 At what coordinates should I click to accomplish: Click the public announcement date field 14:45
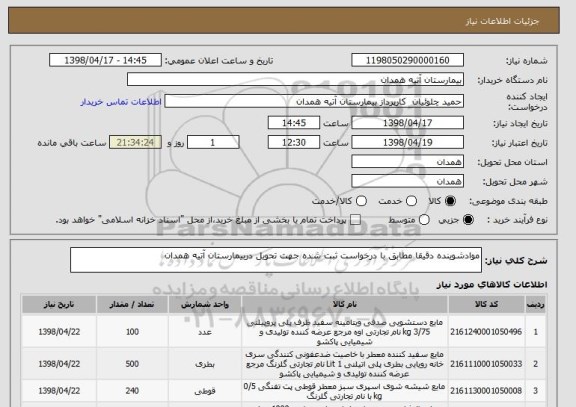pyautogui.click(x=105, y=60)
